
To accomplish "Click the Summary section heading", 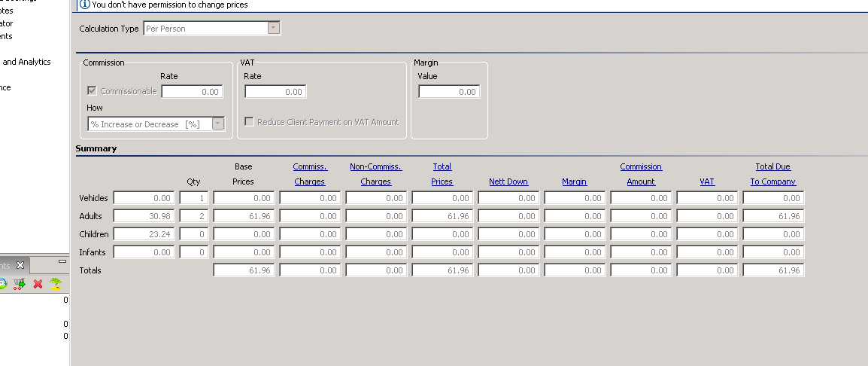I will (96, 148).
